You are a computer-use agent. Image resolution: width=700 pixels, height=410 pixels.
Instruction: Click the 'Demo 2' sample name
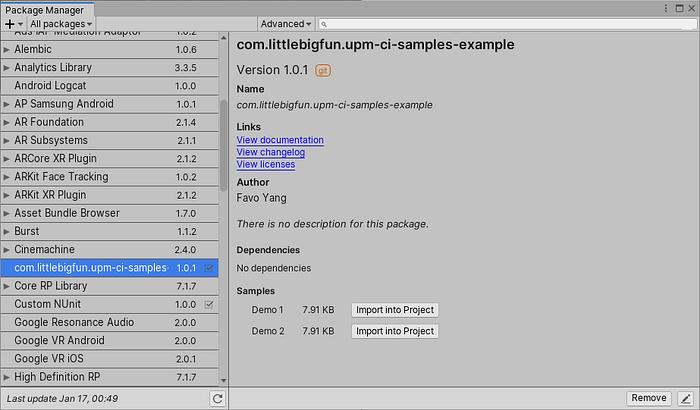tap(268, 331)
